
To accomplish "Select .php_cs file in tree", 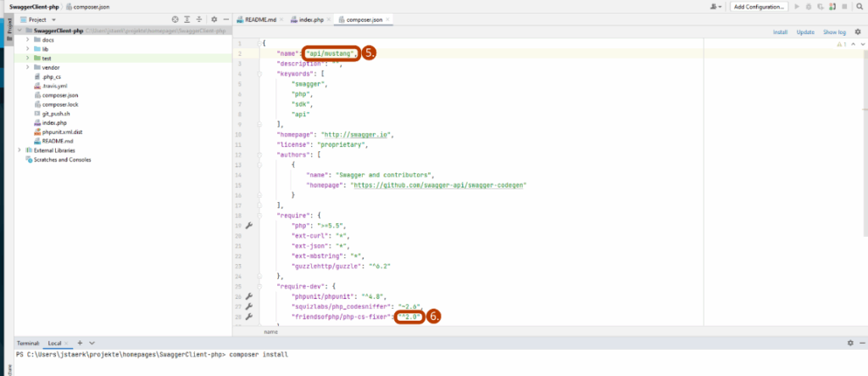I will (x=51, y=77).
